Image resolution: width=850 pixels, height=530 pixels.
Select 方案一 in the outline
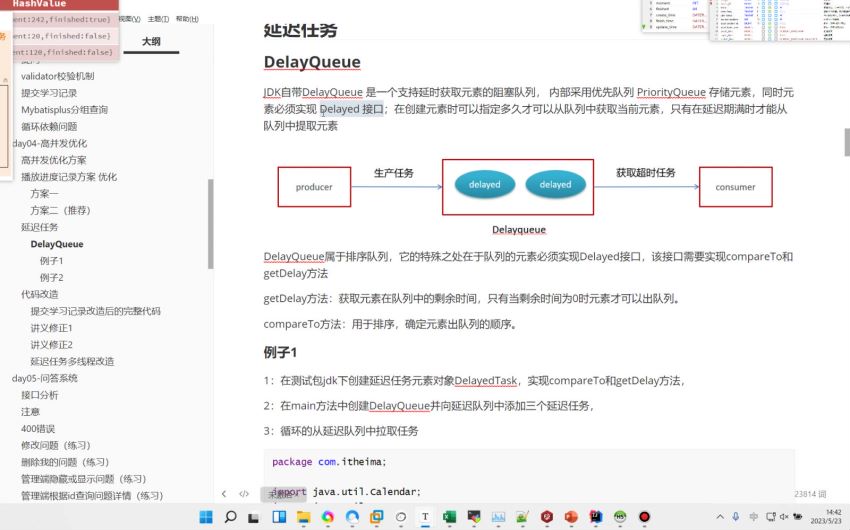click(44, 193)
